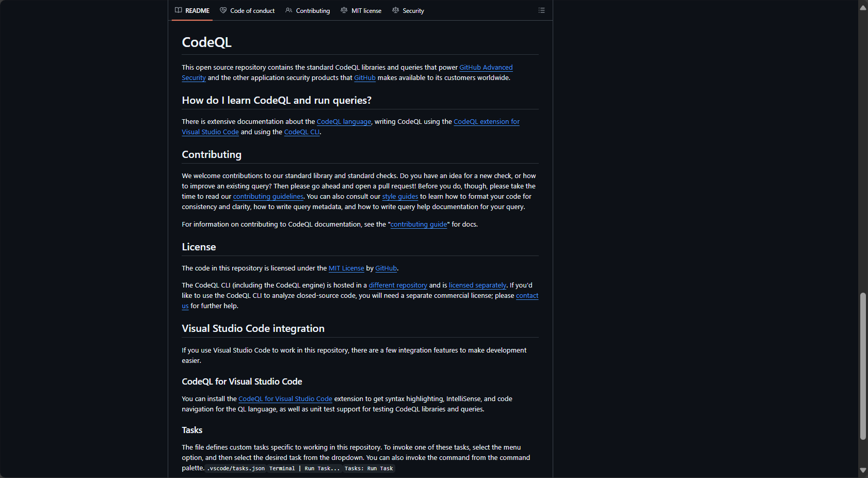Viewport: 868px width, 478px height.
Task: Open CodeQL for Visual Studio Code install link
Action: click(285, 399)
